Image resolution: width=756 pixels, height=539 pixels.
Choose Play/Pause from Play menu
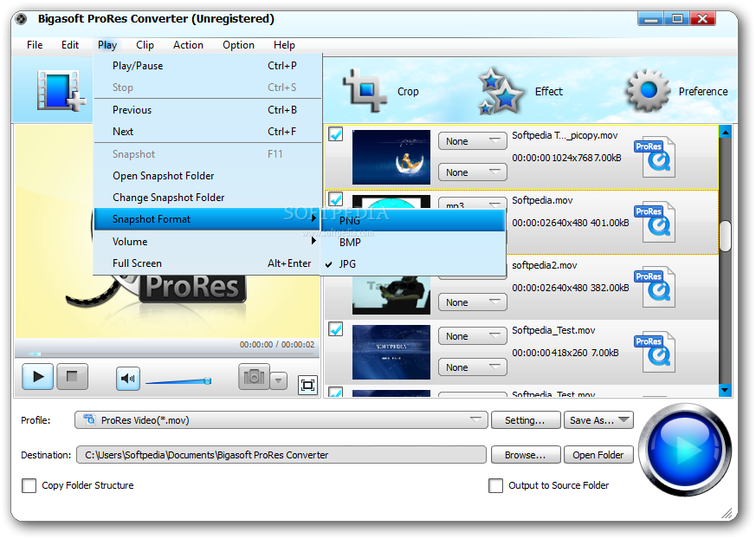[208, 66]
